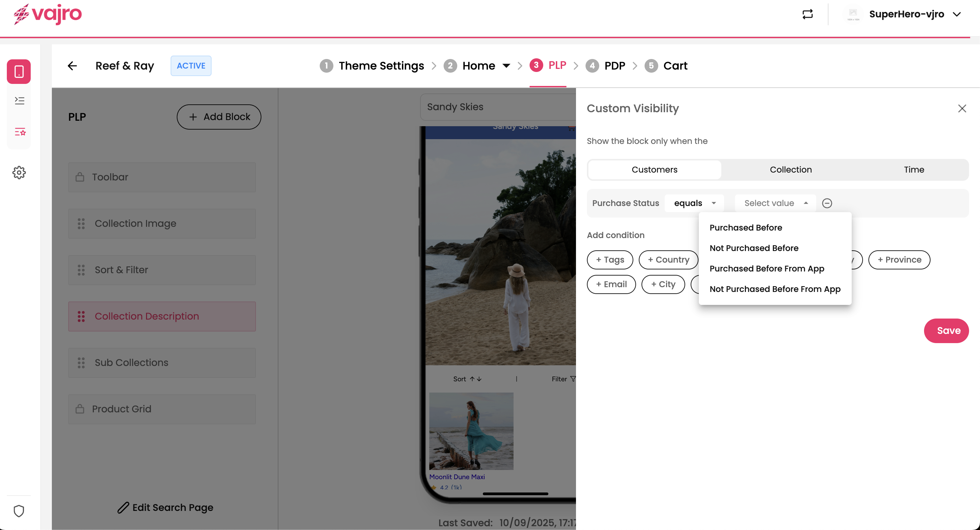
Task: Remove Purchase Status condition with minus icon
Action: point(827,203)
